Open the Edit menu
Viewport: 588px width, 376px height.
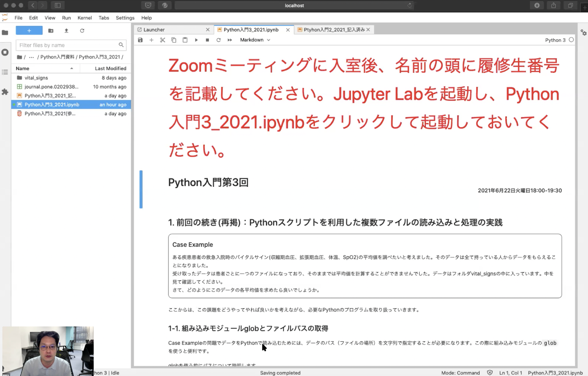pyautogui.click(x=33, y=18)
